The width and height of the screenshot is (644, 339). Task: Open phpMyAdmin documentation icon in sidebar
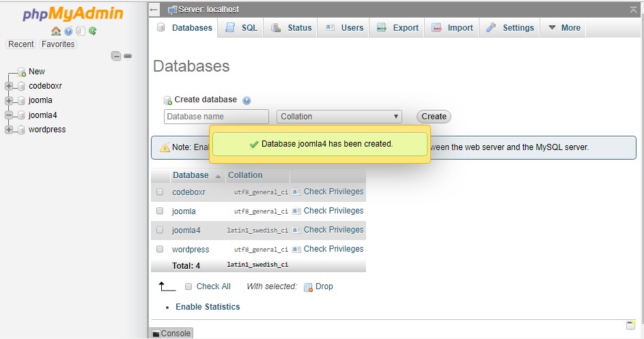pos(68,31)
